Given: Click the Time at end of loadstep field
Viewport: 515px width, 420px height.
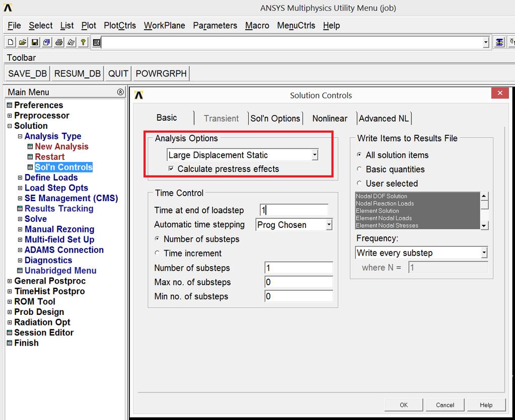Looking at the screenshot, I should tap(294, 210).
